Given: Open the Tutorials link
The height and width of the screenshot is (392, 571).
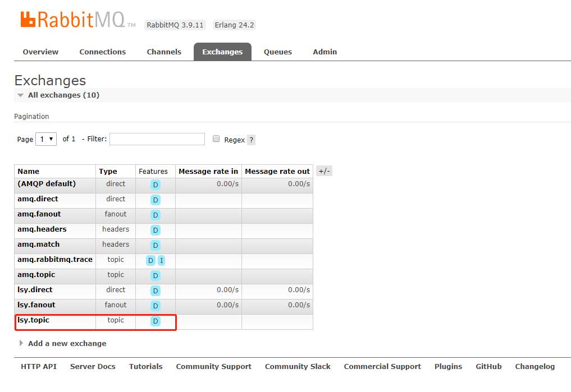Looking at the screenshot, I should click(145, 367).
